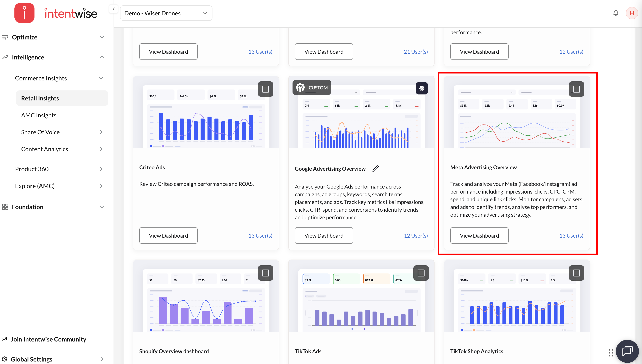Image resolution: width=642 pixels, height=364 pixels.
Task: Open 13 User(s) link on Meta Advertising
Action: coord(571,235)
